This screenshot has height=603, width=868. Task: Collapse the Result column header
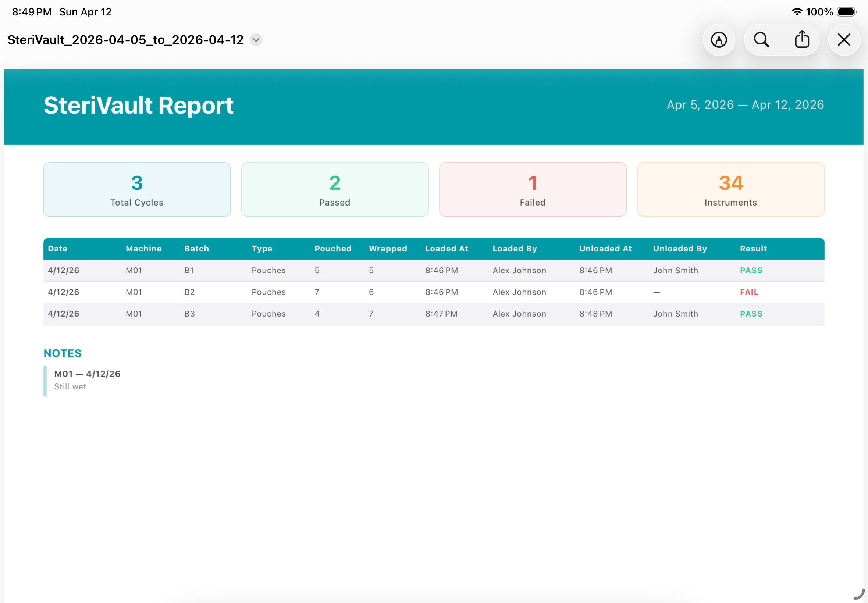tap(754, 249)
